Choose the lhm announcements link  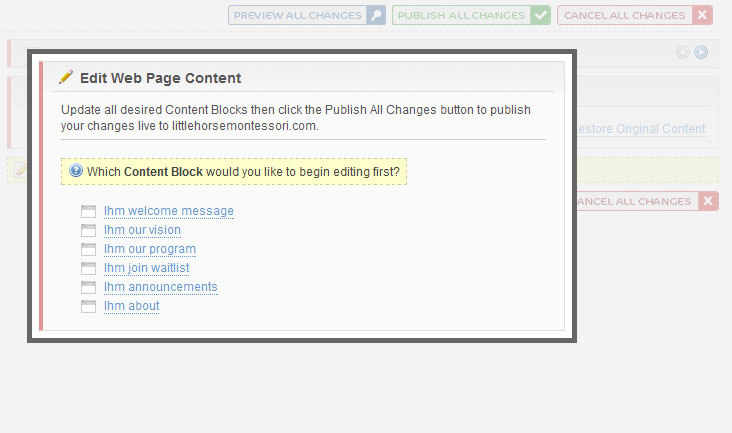tap(161, 287)
